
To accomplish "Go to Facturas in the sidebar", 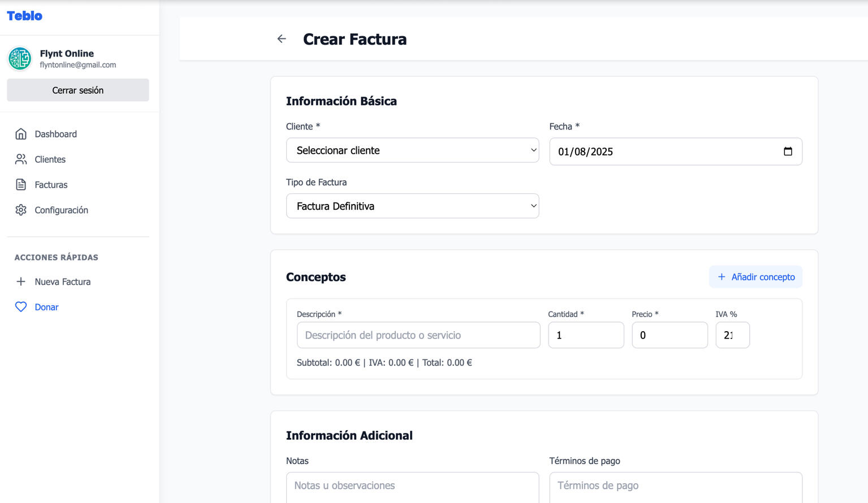I will pos(51,185).
